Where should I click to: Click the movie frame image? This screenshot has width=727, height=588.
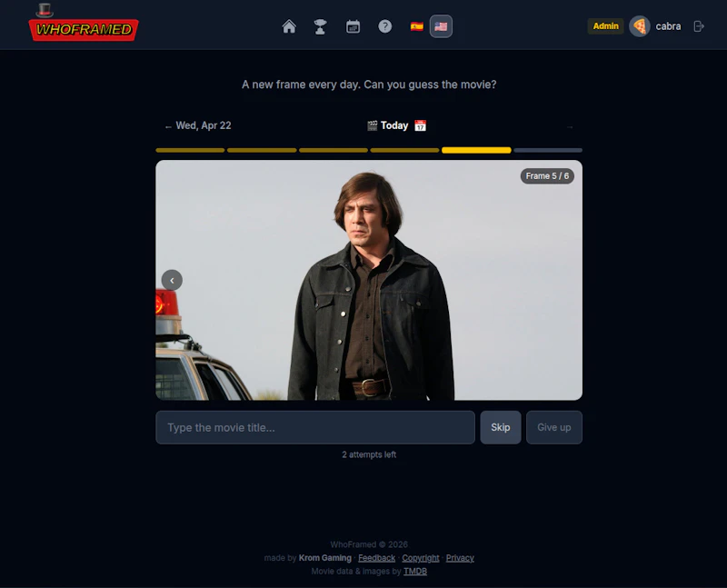coord(369,280)
